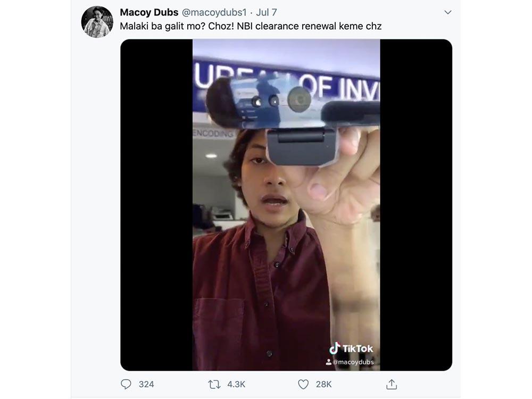Click the @macoydubs watermark text in video
This screenshot has width=532, height=399.
(353, 362)
